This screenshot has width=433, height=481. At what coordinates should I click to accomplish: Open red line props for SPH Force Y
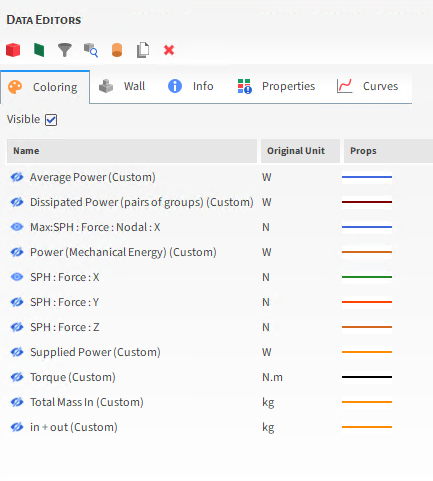[367, 302]
